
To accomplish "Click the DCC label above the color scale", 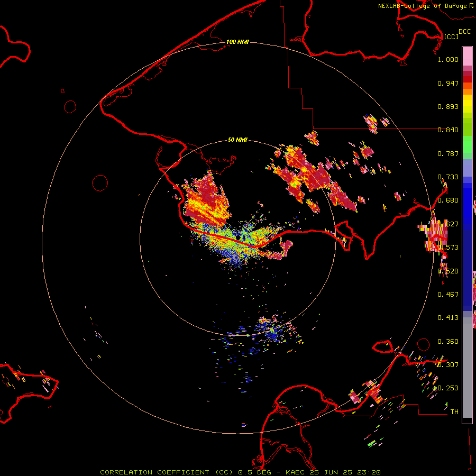I will (465, 32).
